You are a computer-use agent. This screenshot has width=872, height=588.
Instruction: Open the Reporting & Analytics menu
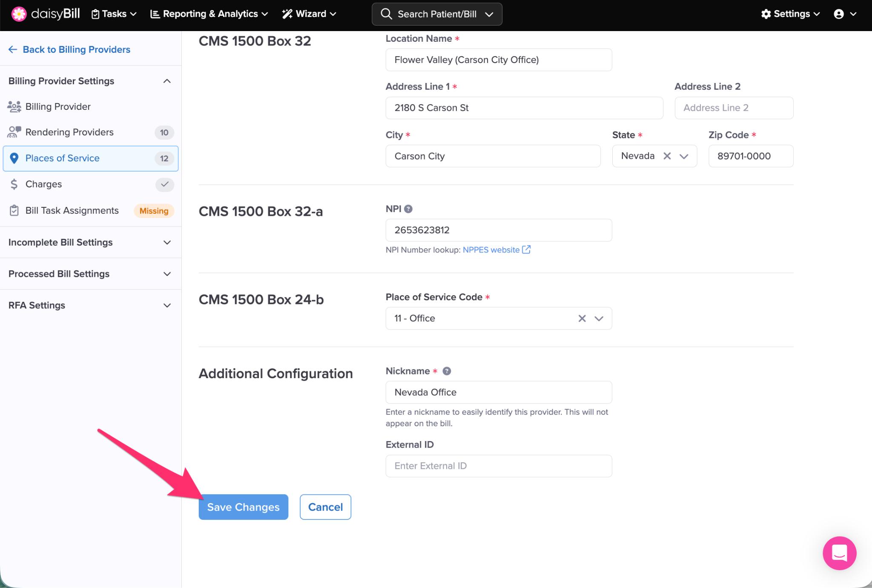click(209, 14)
